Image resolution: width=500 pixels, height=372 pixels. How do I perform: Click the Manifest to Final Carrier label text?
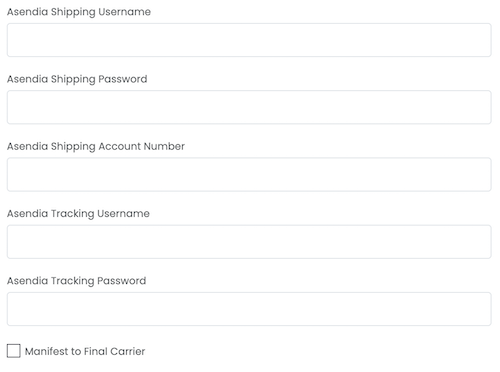click(85, 351)
